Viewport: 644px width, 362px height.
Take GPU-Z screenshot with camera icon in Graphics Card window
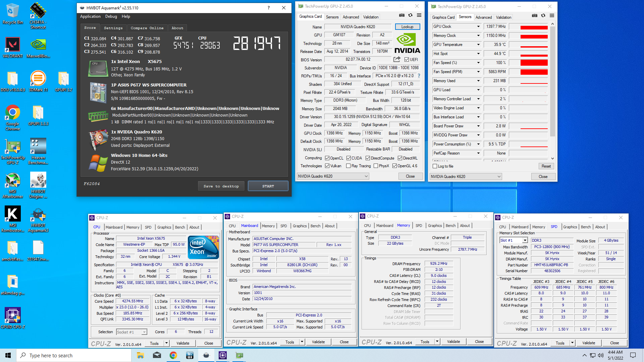click(x=401, y=15)
